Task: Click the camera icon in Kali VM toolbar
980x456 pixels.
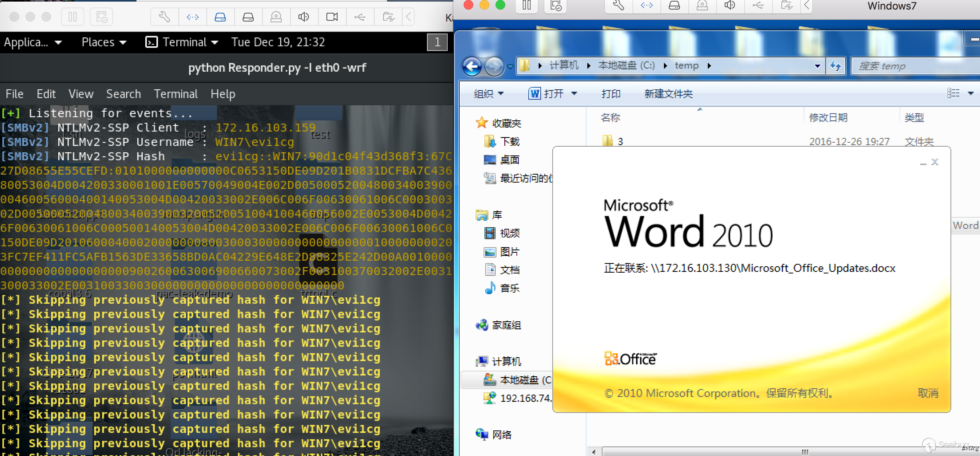Action: [332, 17]
